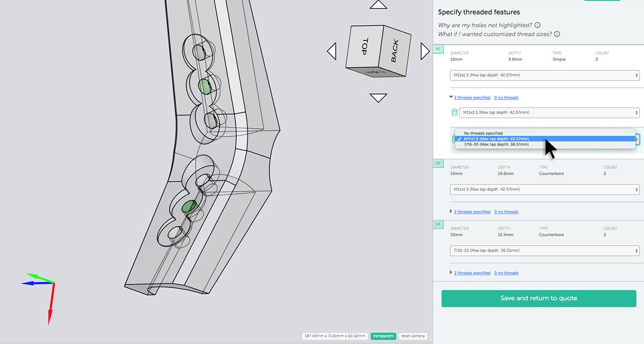Image resolution: width=644 pixels, height=344 pixels.
Task: Open the A3 group 7/16-20 thread dropdown
Action: [x=545, y=250]
